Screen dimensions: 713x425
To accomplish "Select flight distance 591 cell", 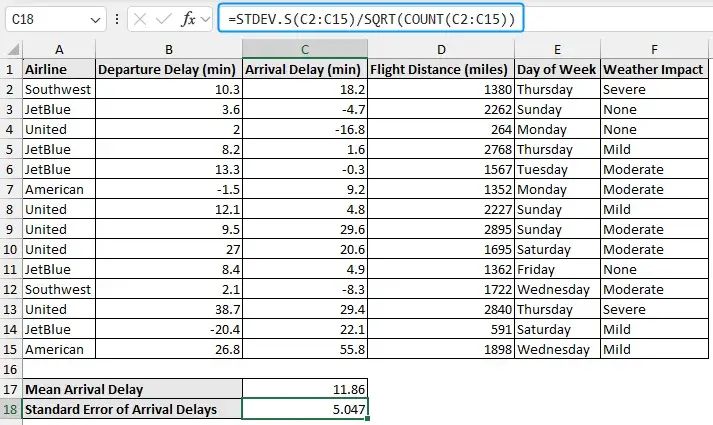I will pyautogui.click(x=441, y=329).
